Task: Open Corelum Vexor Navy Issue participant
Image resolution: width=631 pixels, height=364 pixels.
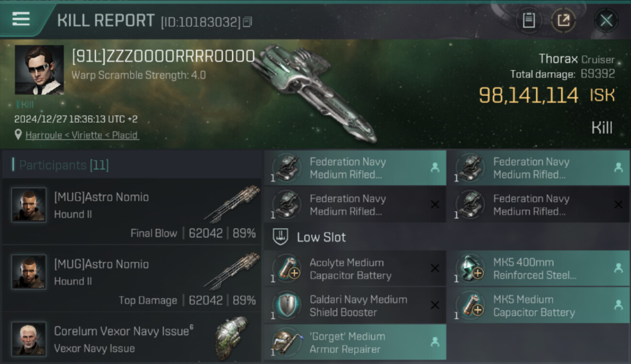Action: pyautogui.click(x=132, y=339)
